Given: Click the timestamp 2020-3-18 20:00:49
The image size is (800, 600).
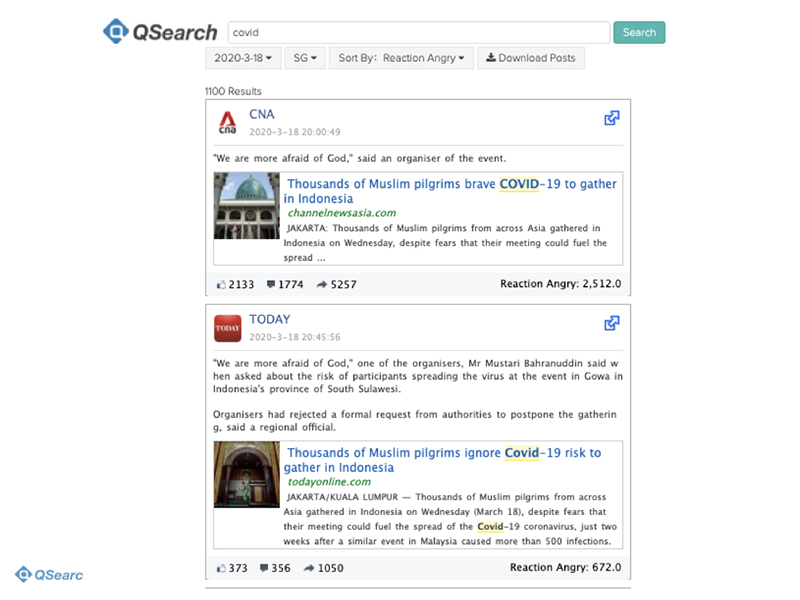Looking at the screenshot, I should [294, 132].
